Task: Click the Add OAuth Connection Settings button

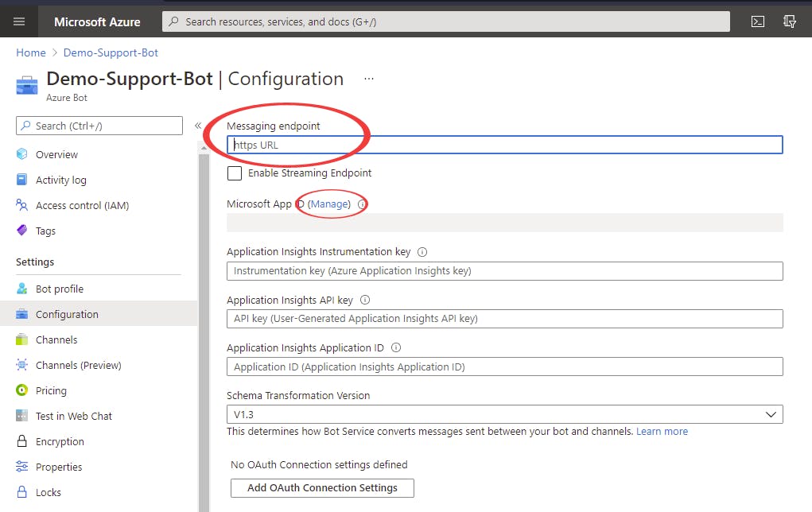Action: 322,487
